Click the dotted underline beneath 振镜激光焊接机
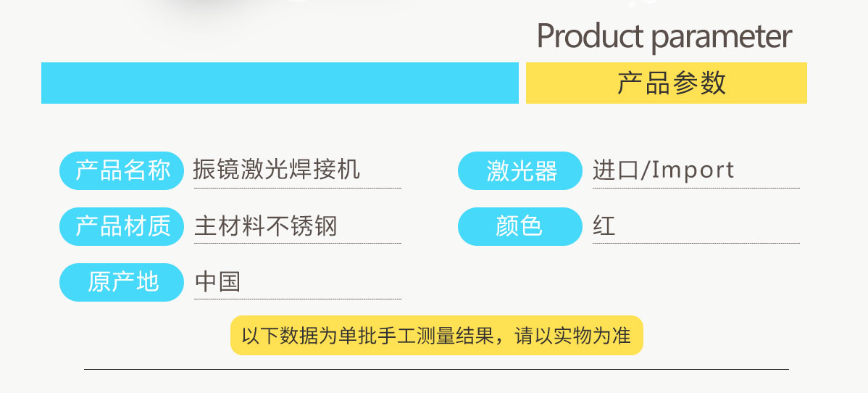Viewport: 868px width, 393px height. [x=297, y=189]
